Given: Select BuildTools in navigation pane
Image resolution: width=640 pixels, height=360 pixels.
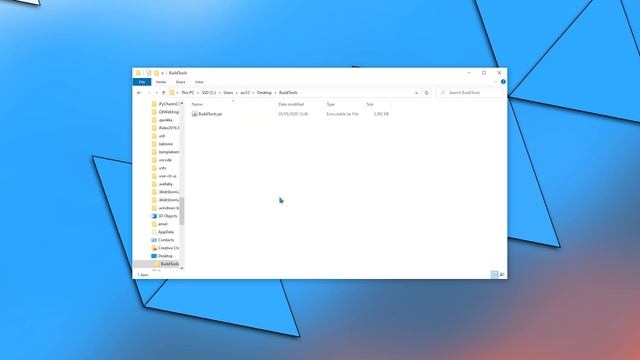Looking at the screenshot, I should tap(169, 264).
